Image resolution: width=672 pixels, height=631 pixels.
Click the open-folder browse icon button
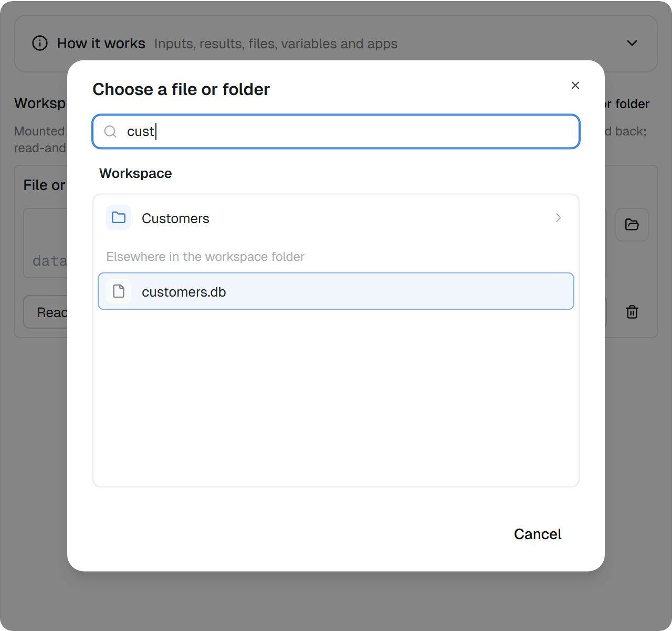point(632,225)
